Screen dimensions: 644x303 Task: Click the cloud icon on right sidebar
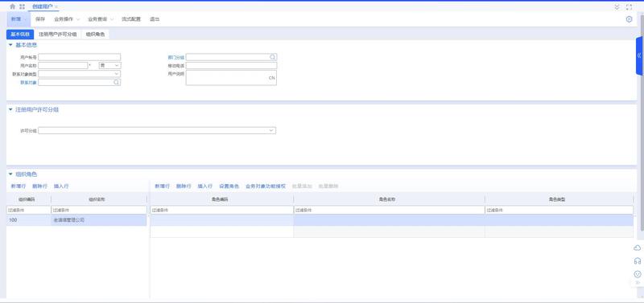(638, 248)
